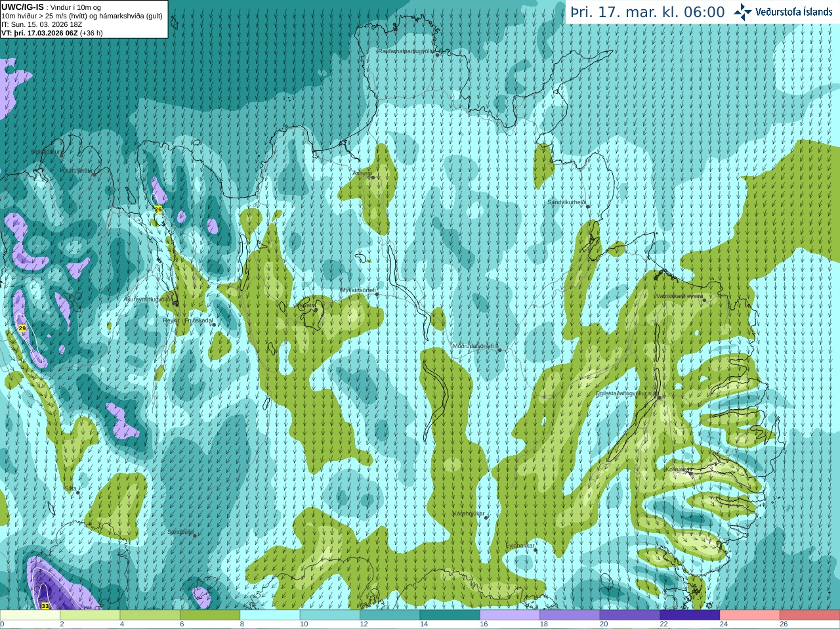Click the 8–10 m/s pale cyan legend swatch
840x629 pixels.
tap(270, 615)
